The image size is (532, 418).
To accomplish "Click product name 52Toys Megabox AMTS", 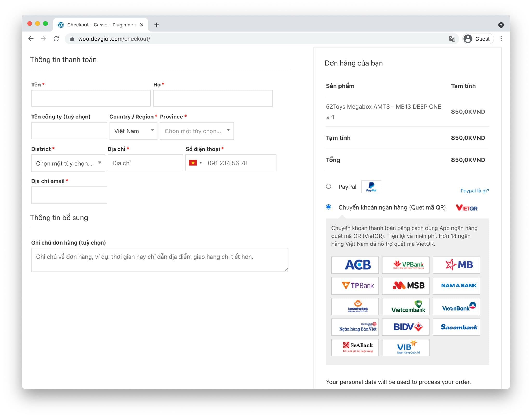I will pyautogui.click(x=383, y=107).
